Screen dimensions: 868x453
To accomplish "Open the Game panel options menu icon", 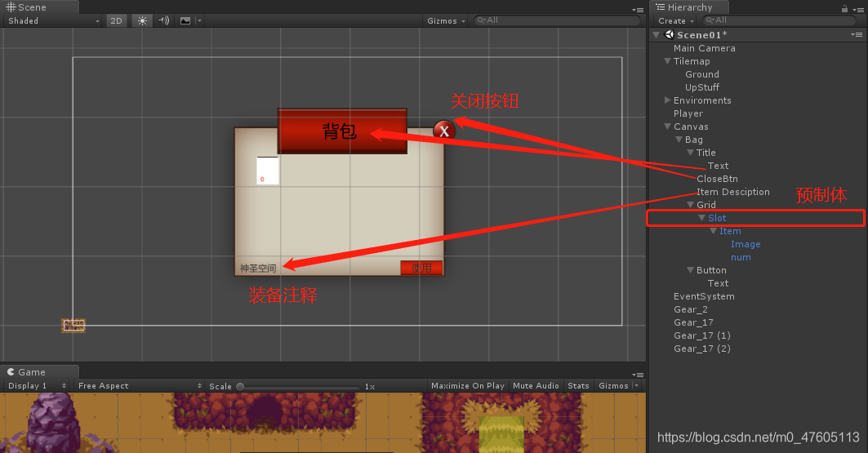I will [x=638, y=375].
